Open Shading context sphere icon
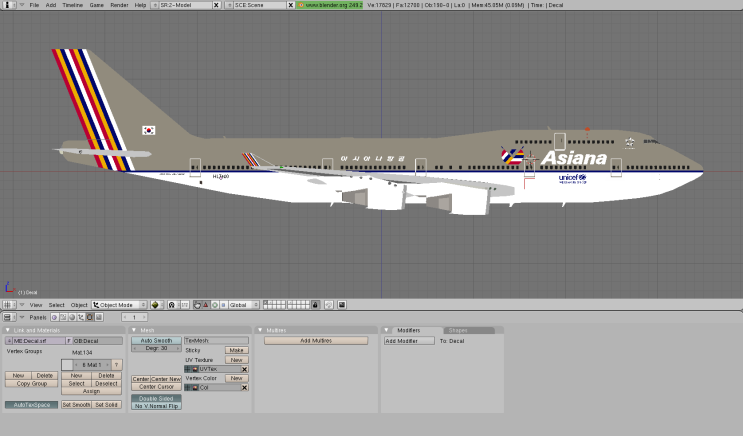 pyautogui.click(x=72, y=317)
